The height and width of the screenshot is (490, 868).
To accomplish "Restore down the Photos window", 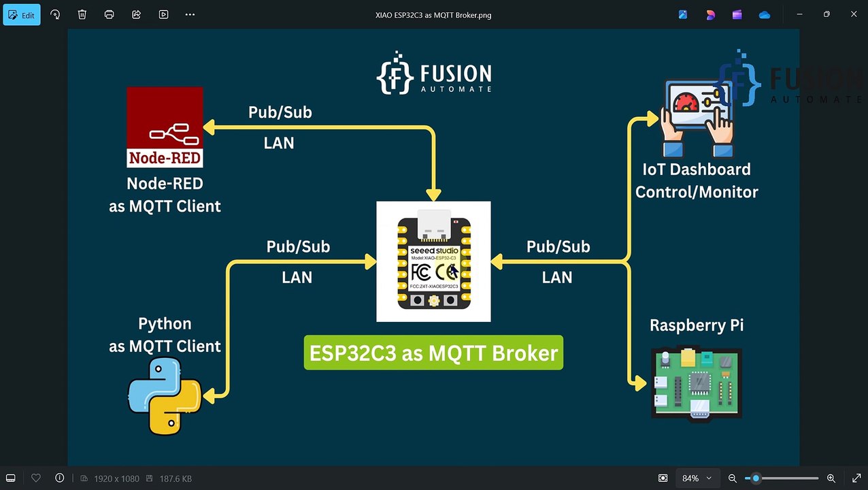I will (827, 14).
